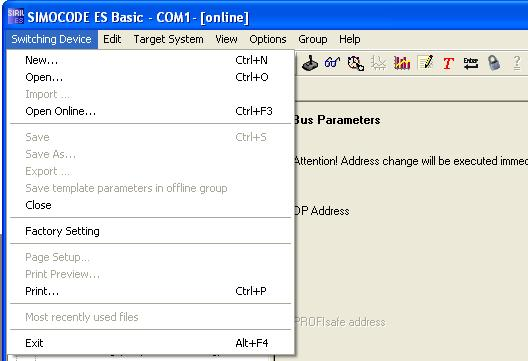Open the Group menu
Image resolution: width=528 pixels, height=361 pixels.
(x=312, y=39)
